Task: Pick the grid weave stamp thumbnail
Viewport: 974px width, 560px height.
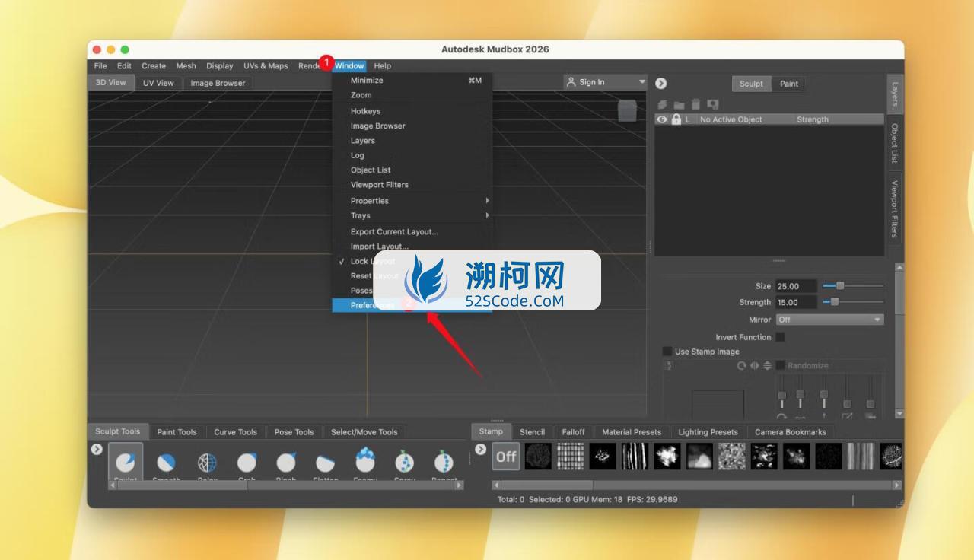Action: pos(570,457)
